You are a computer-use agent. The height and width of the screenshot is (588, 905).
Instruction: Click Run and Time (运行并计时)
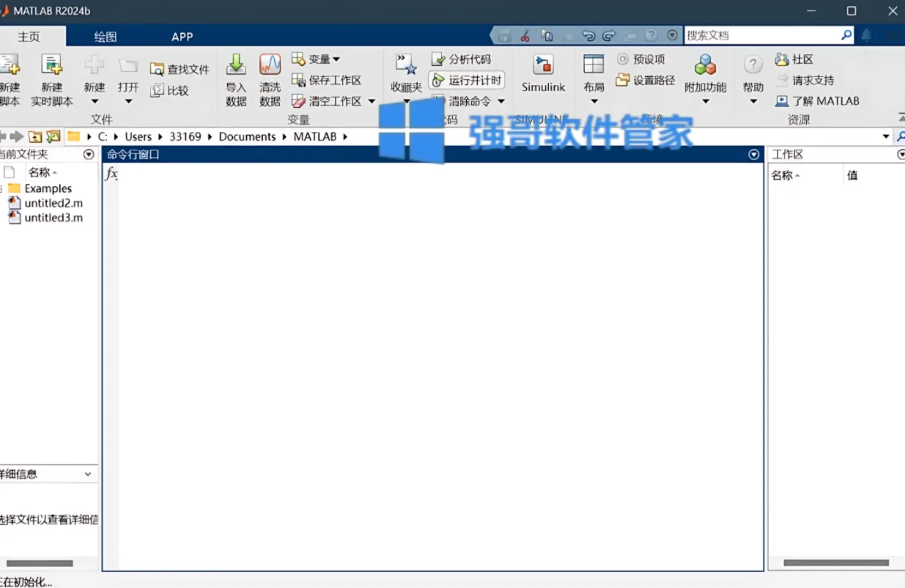click(467, 80)
